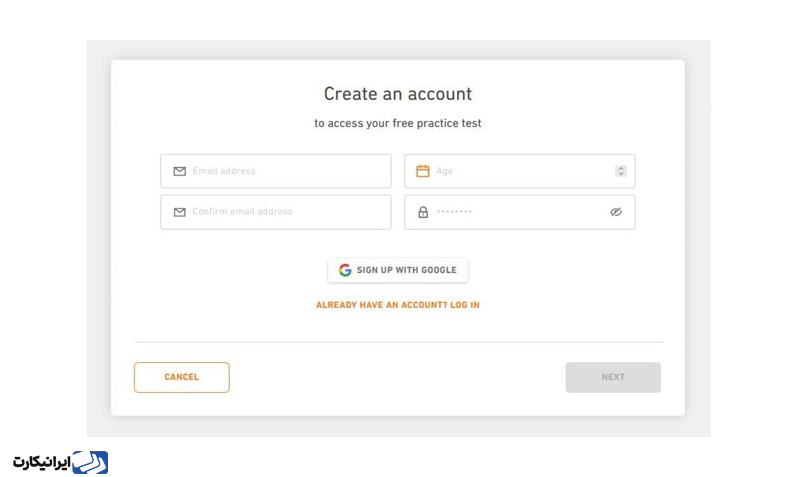Click the free practice test subtitle text

(398, 124)
